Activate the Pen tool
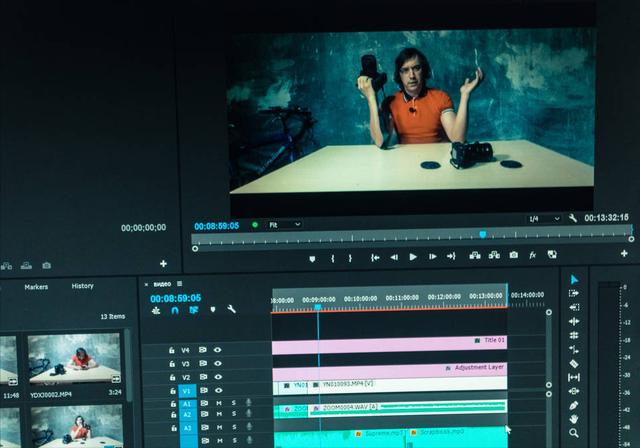The width and height of the screenshot is (640, 448). coord(574,405)
